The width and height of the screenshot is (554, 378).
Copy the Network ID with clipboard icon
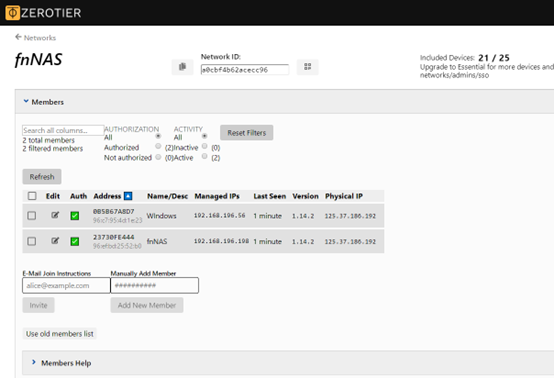click(182, 67)
